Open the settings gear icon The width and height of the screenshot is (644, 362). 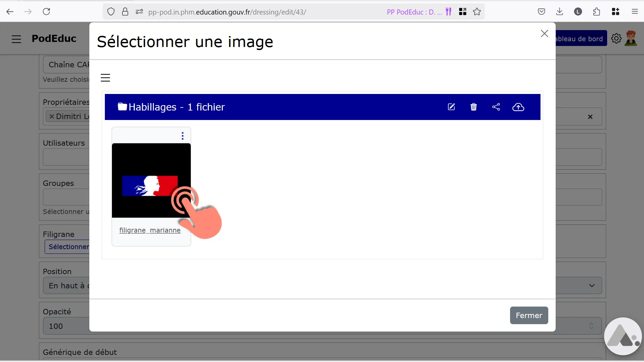(x=616, y=39)
